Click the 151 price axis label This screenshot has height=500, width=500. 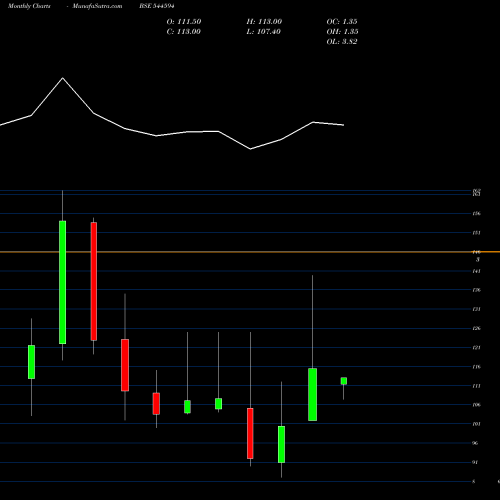pos(477,233)
